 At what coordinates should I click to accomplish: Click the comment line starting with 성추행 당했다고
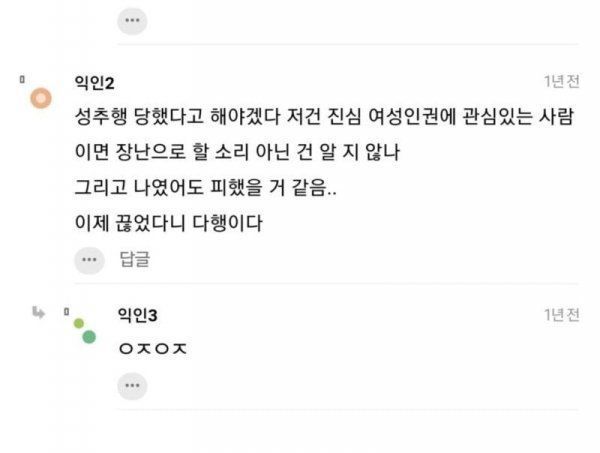tap(325, 120)
